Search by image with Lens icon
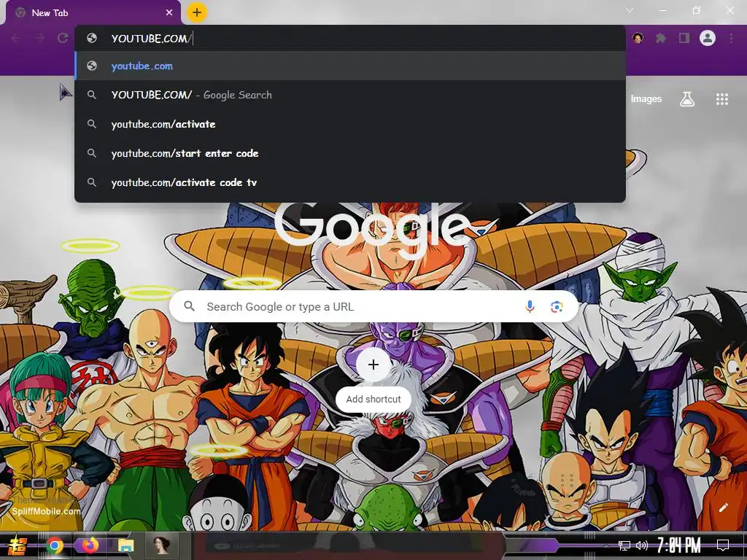 [557, 307]
